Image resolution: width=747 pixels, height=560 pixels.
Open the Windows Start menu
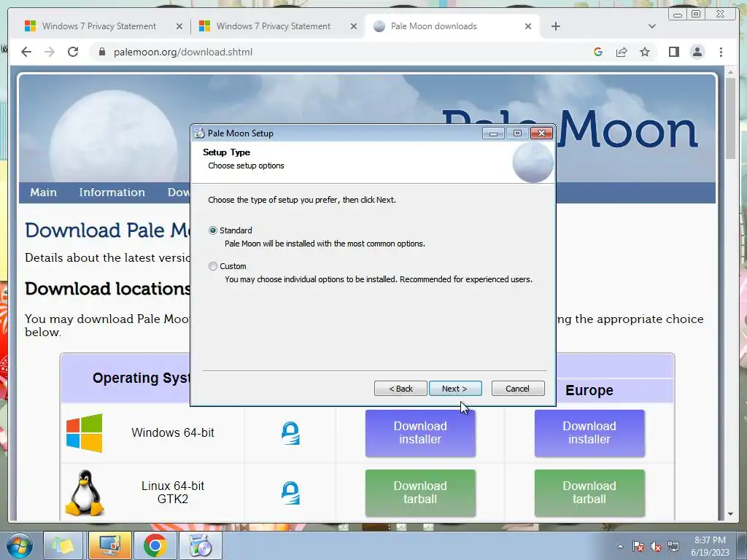click(20, 545)
